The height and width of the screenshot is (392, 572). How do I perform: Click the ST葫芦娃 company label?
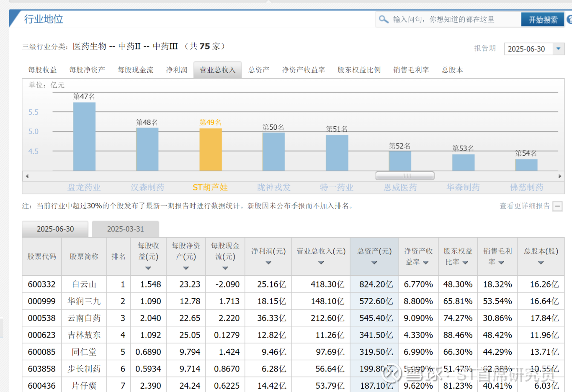[x=210, y=187]
